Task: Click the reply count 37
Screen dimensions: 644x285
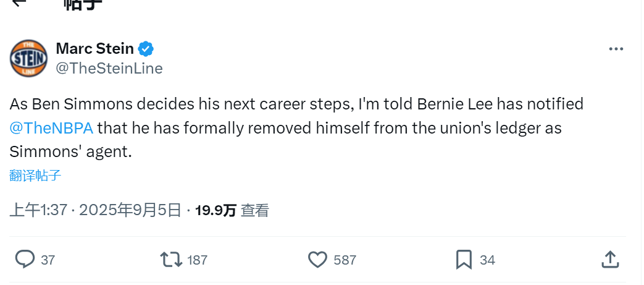Action: tap(48, 260)
